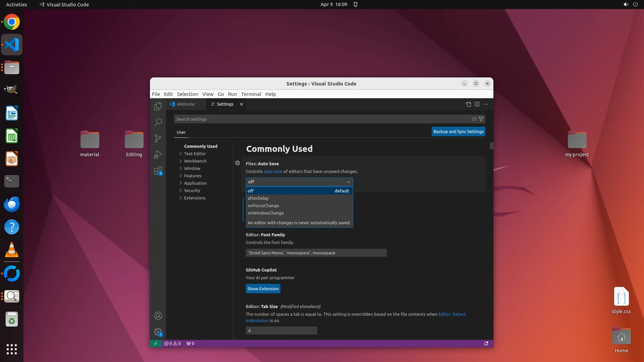Select afterDelay in the Auto Save dropdown
The image size is (644, 362).
coord(258,198)
